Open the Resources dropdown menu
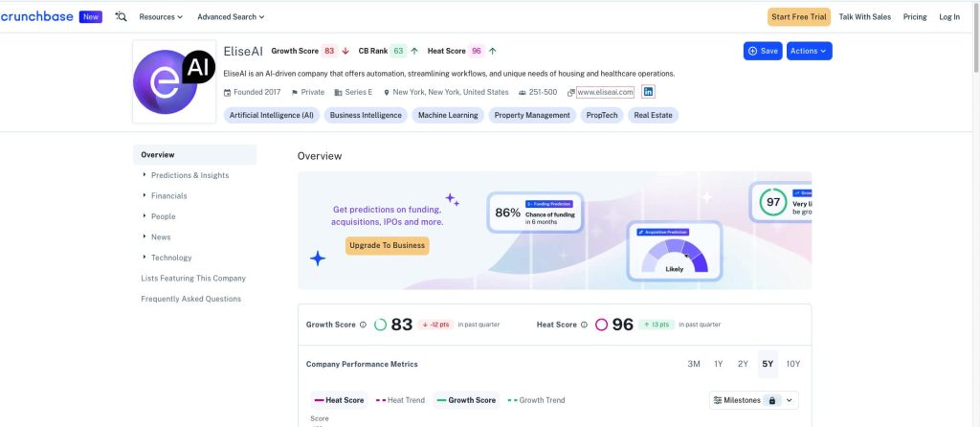Viewport: 980px width, 427px height. click(x=161, y=17)
